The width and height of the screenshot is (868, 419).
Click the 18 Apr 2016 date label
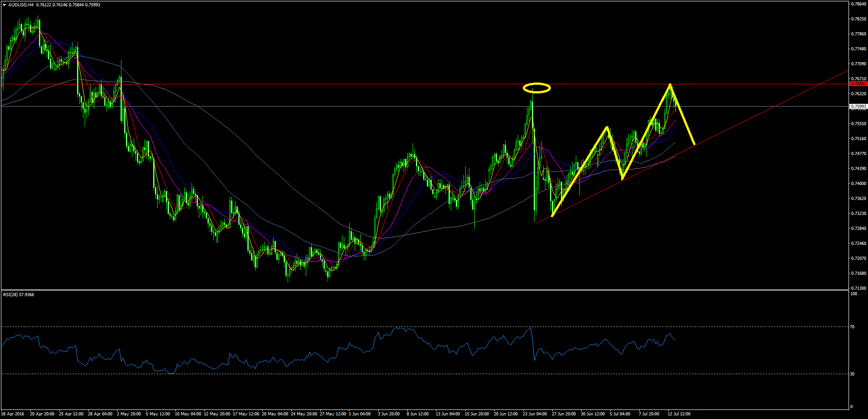click(13, 414)
